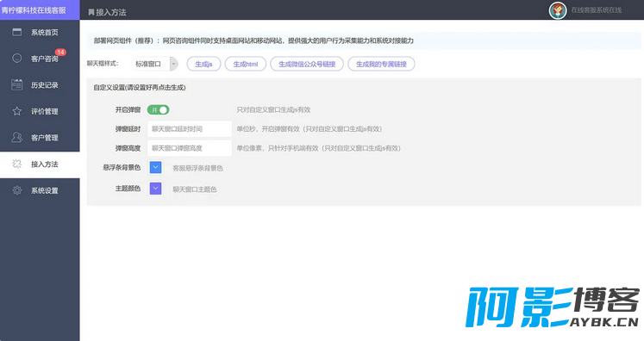
Task: Click the user avatar in the header
Action: pos(557,10)
